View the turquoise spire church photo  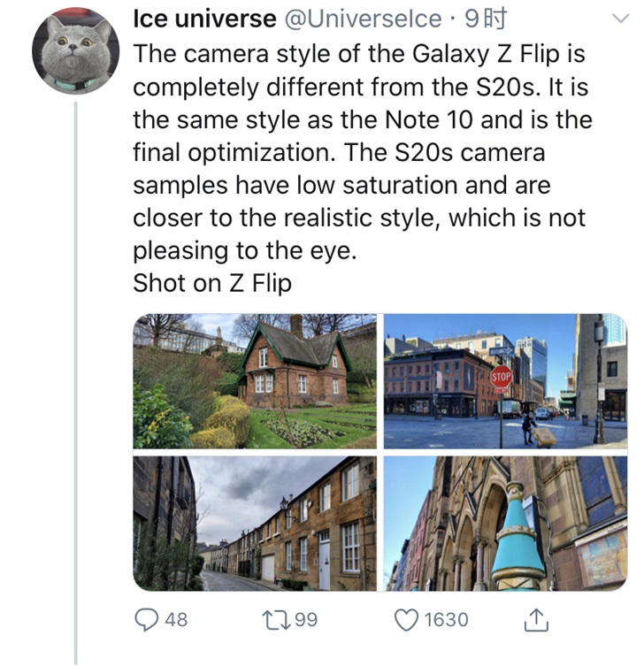pyautogui.click(x=505, y=524)
